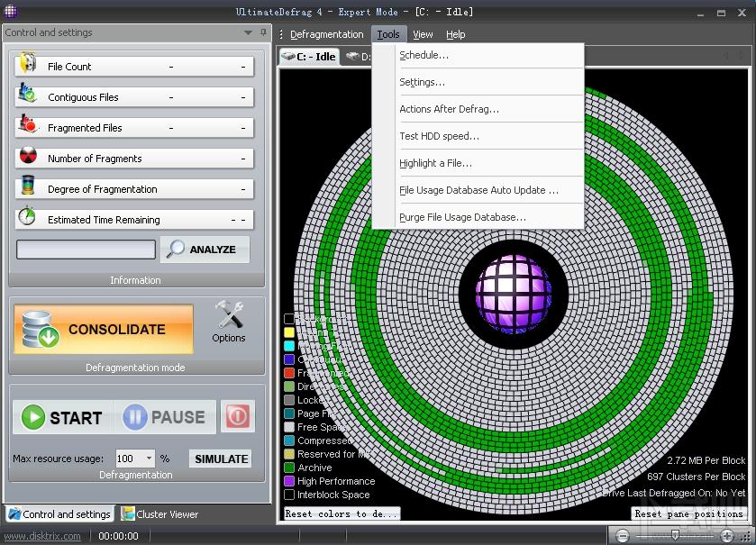Click the Degree of Fragmentation gauge icon

tap(28, 186)
